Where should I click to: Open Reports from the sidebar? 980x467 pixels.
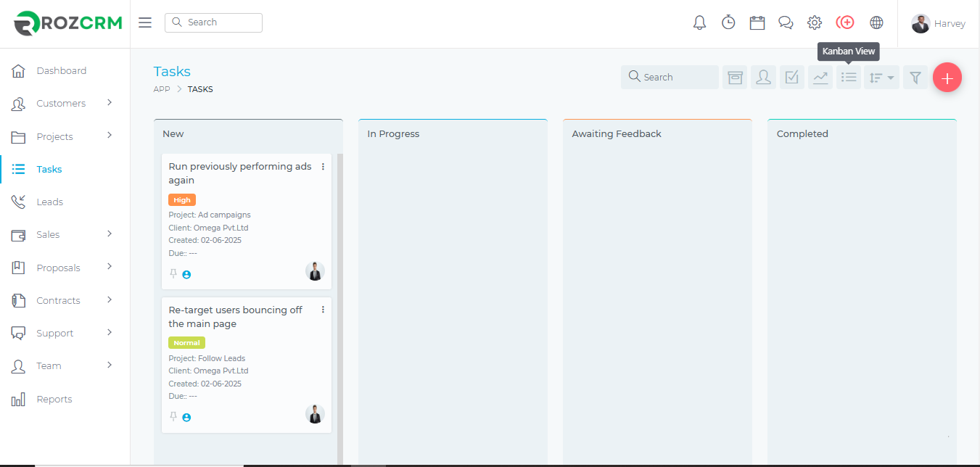tap(54, 400)
